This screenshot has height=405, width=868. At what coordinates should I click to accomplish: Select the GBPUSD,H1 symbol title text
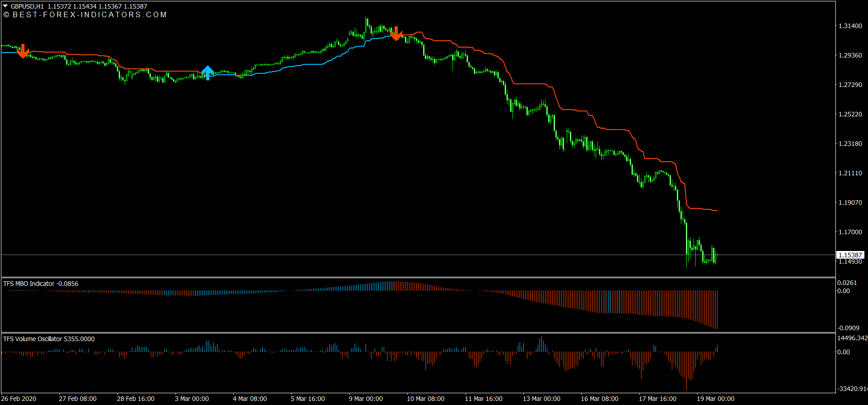[27, 6]
